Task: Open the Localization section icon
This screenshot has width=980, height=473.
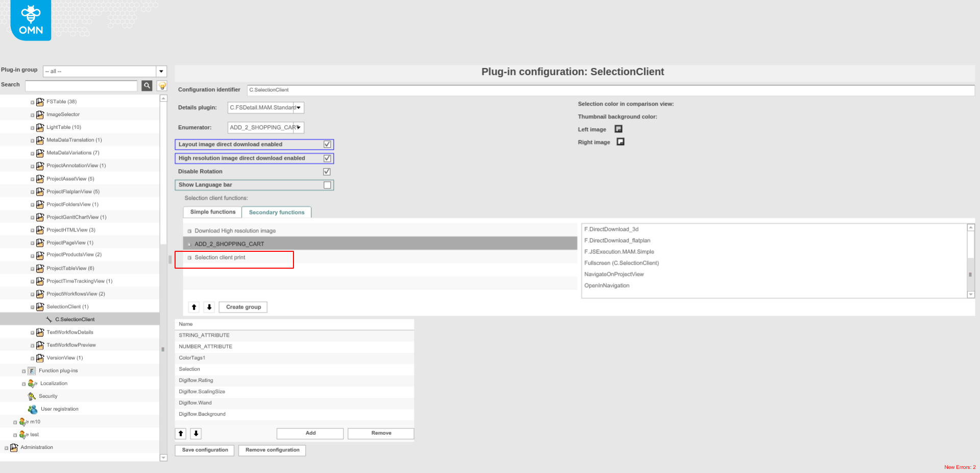Action: pyautogui.click(x=33, y=383)
